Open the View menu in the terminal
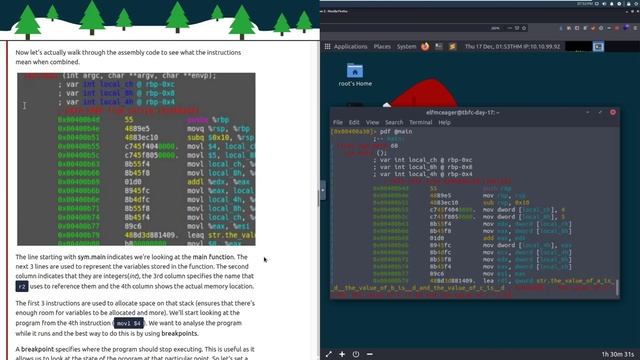The image size is (640, 360). point(372,122)
